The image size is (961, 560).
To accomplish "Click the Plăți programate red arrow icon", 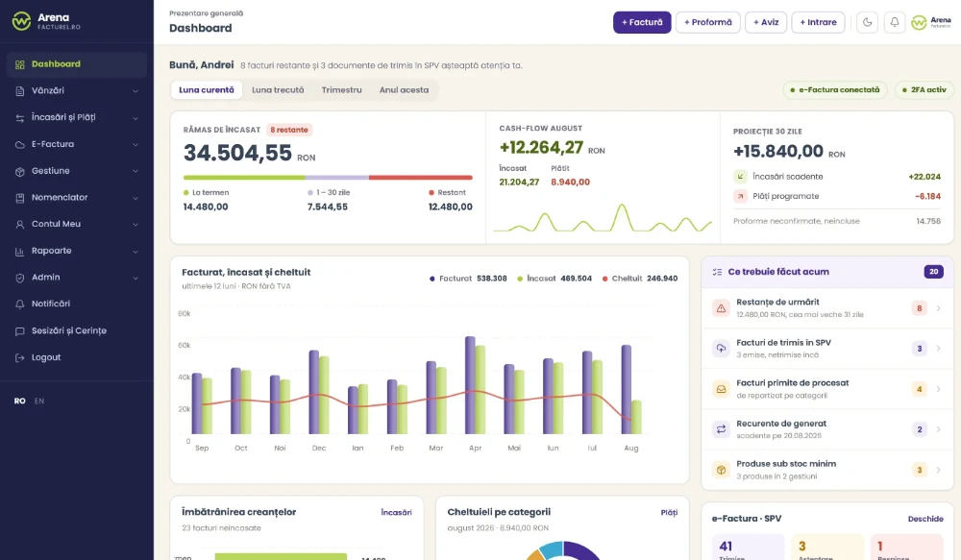I will pyautogui.click(x=740, y=196).
